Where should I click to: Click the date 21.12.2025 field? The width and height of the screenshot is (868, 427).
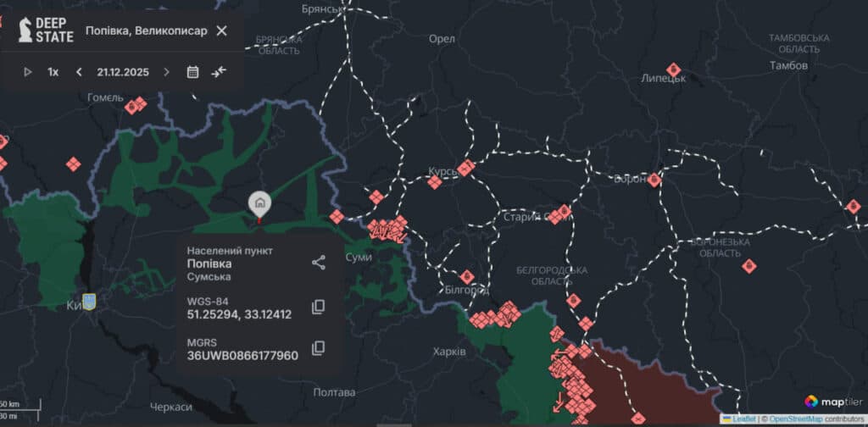[x=123, y=72]
